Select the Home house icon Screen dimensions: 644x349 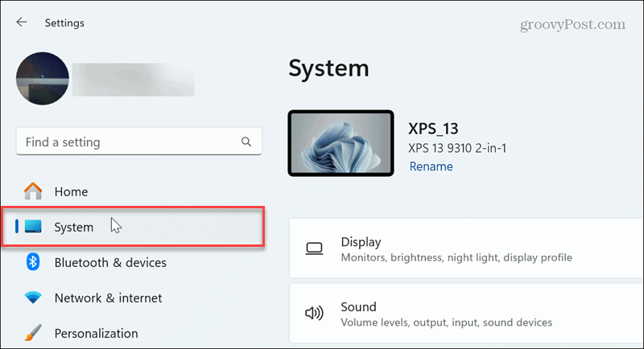click(x=33, y=191)
